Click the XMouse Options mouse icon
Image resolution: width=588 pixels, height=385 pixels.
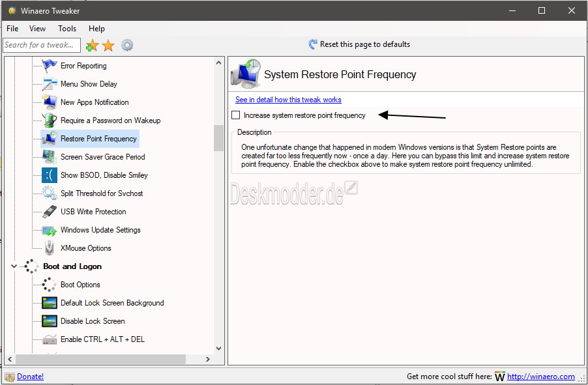pos(50,248)
